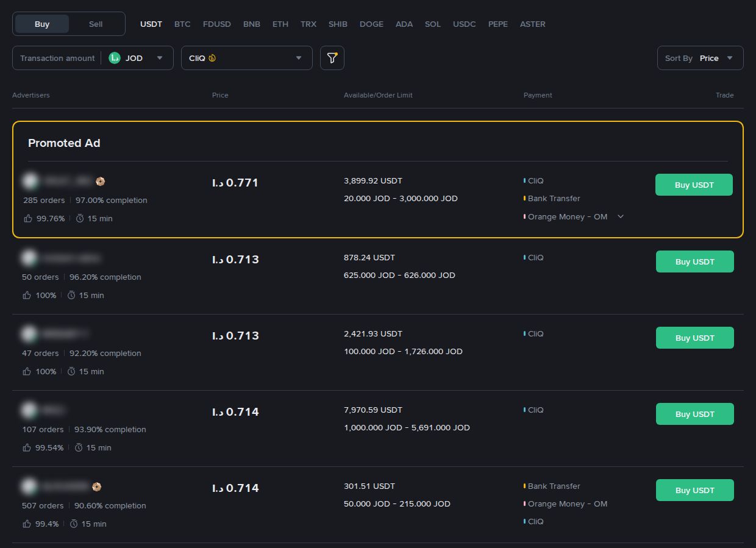
Task: Switch to the Sell mode
Action: coord(96,24)
